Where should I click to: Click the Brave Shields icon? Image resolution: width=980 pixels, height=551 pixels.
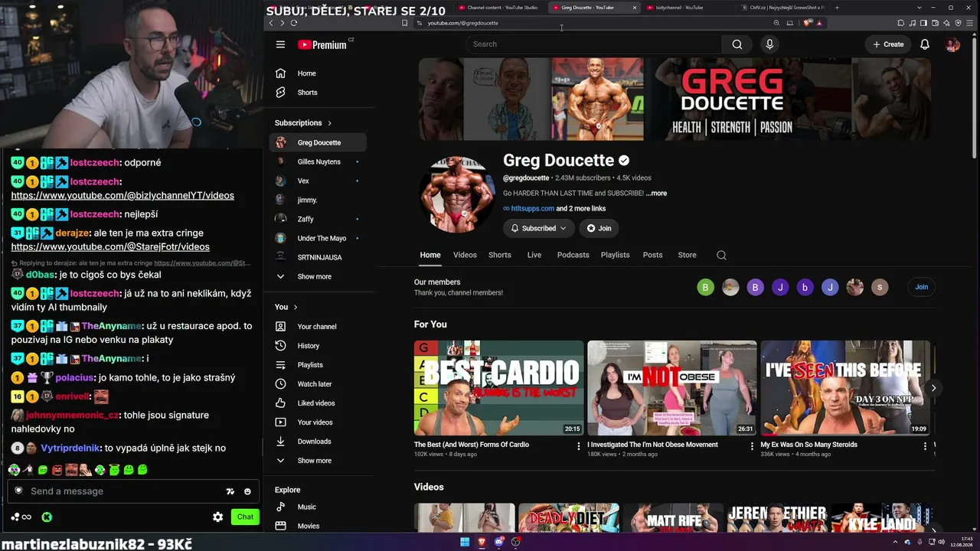click(x=808, y=23)
